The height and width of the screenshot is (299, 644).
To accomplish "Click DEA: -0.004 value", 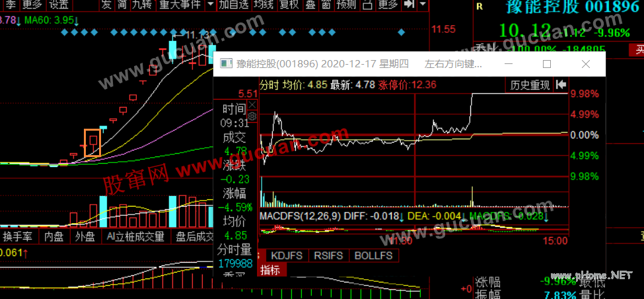I will tap(435, 216).
